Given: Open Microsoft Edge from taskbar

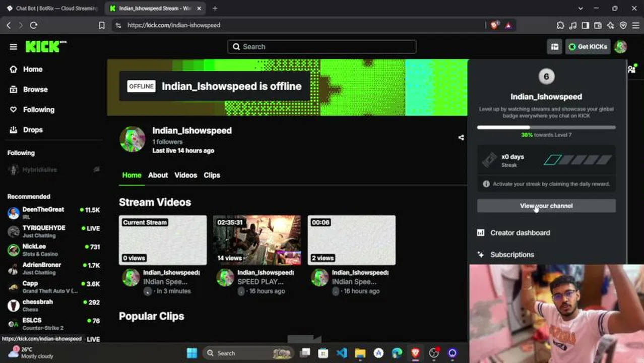Looking at the screenshot, I should (x=397, y=353).
